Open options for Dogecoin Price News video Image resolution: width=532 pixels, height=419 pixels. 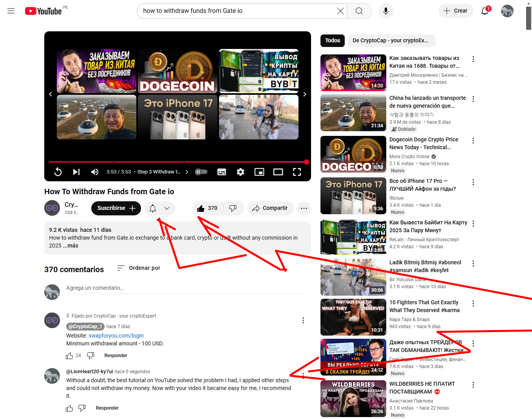click(473, 141)
